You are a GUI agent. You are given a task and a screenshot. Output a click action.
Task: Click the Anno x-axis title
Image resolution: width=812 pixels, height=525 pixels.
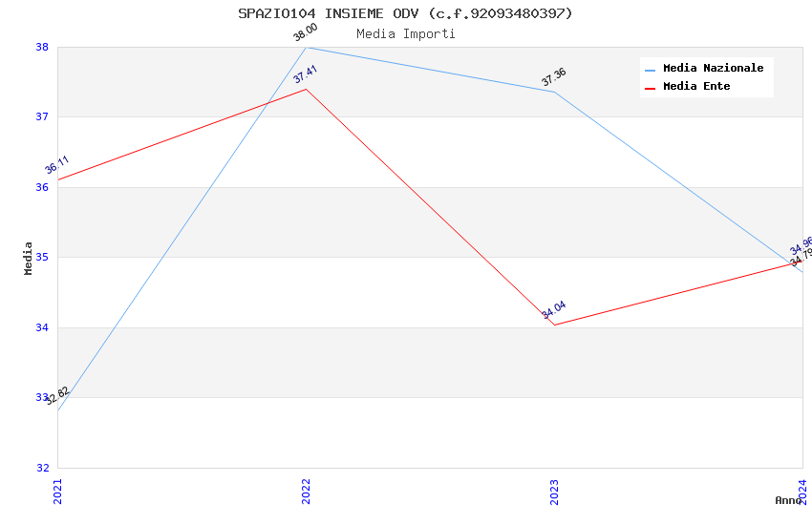(x=788, y=500)
